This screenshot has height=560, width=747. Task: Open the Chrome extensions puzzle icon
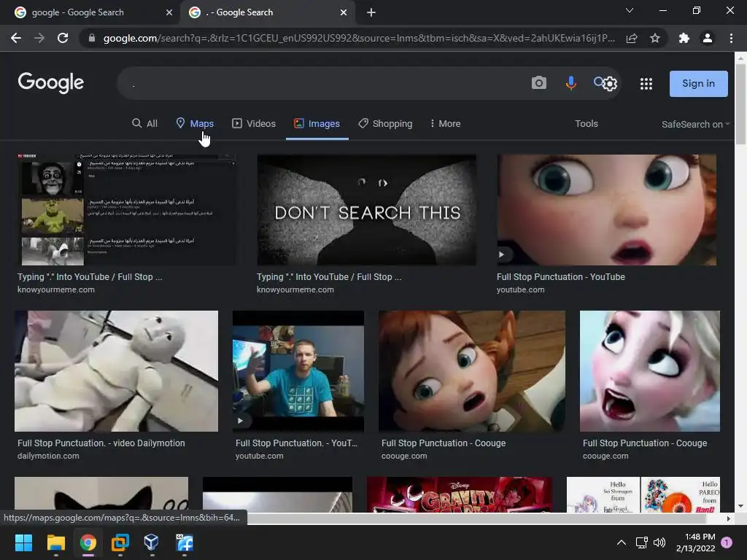tap(684, 38)
